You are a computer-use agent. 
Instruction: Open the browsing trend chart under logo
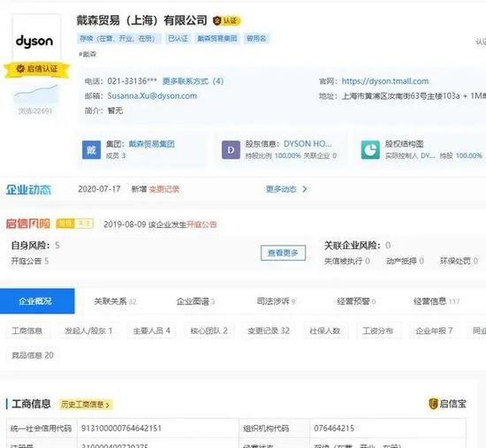tap(36, 94)
